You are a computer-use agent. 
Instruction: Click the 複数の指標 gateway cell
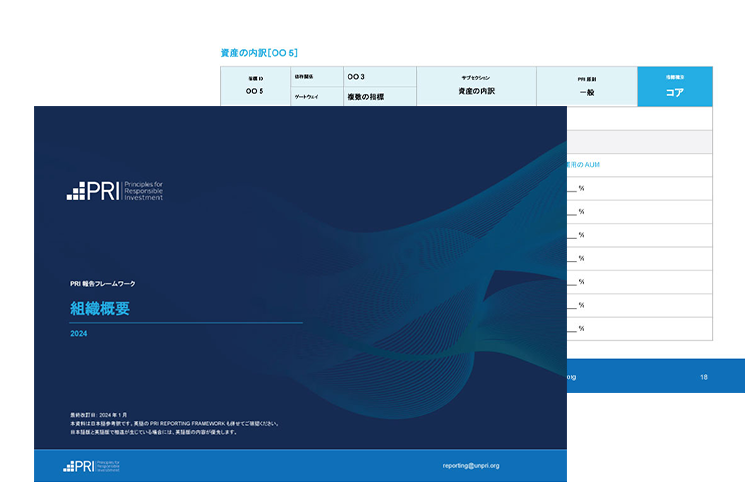point(380,97)
